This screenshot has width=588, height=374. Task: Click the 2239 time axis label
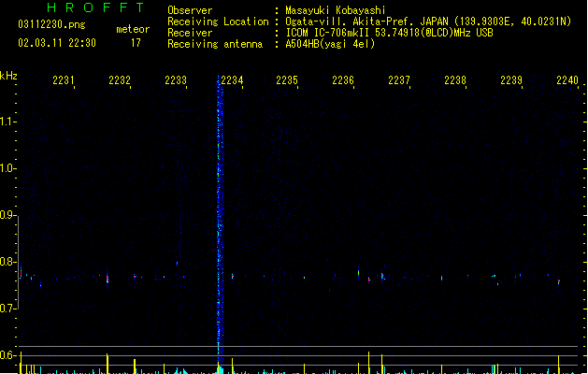(511, 80)
